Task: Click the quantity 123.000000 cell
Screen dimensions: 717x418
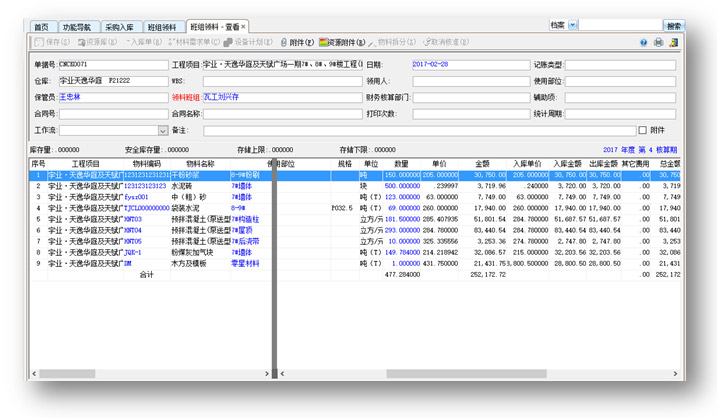Action: [402, 197]
